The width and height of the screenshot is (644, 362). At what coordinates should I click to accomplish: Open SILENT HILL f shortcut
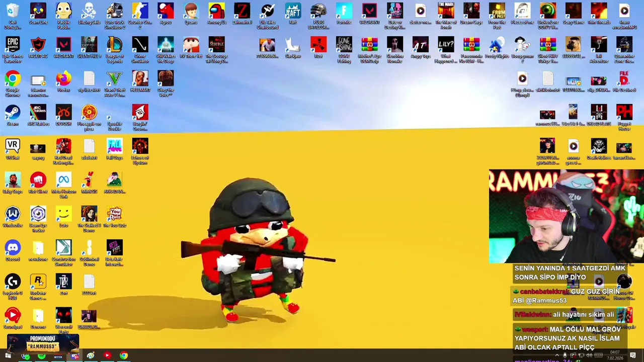(89, 47)
